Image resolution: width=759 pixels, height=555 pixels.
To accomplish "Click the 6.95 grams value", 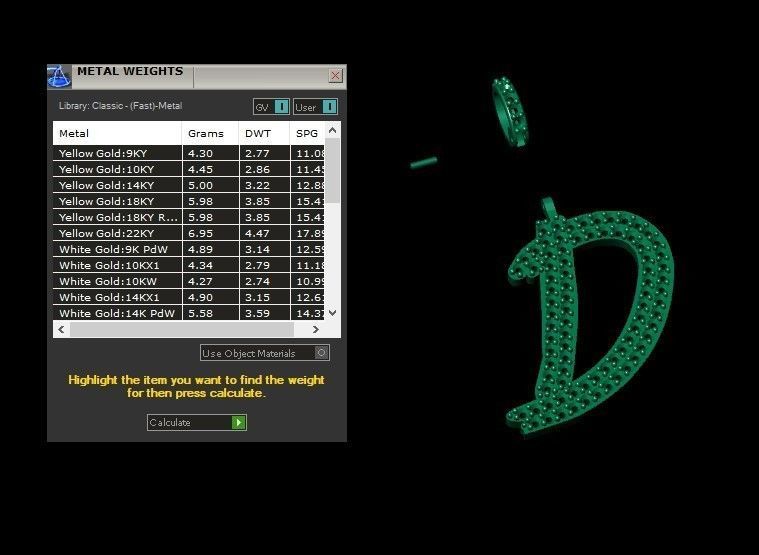I will pyautogui.click(x=200, y=233).
